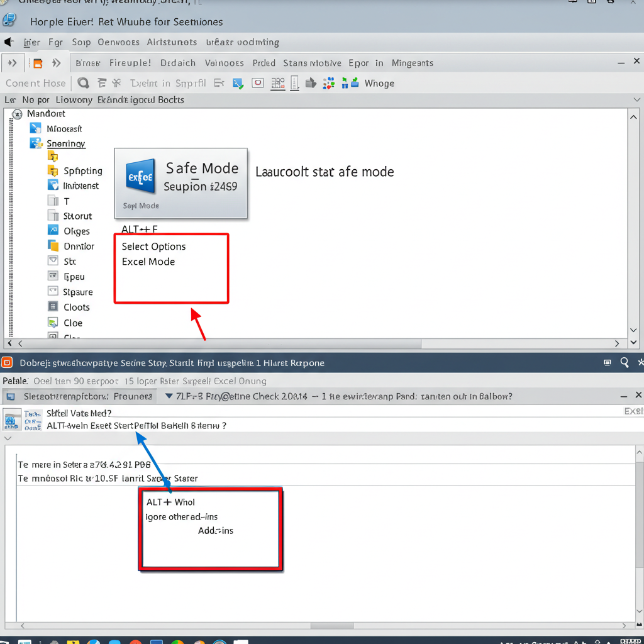Click the stacked lines icon after the magnifier

click(x=102, y=84)
